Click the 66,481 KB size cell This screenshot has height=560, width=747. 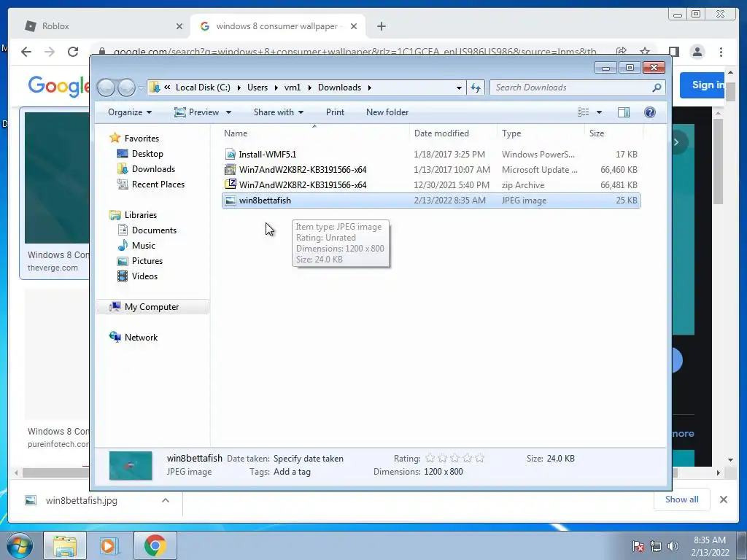point(619,184)
